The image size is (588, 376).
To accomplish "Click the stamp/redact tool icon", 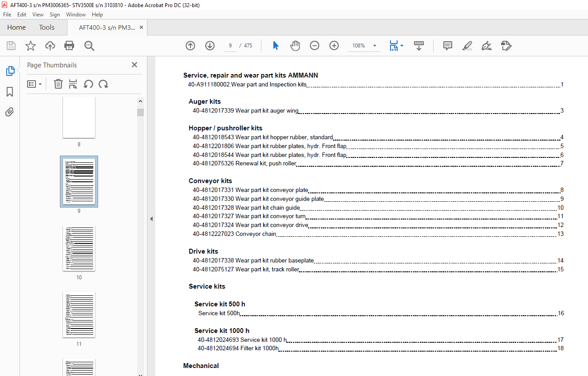I will click(506, 46).
